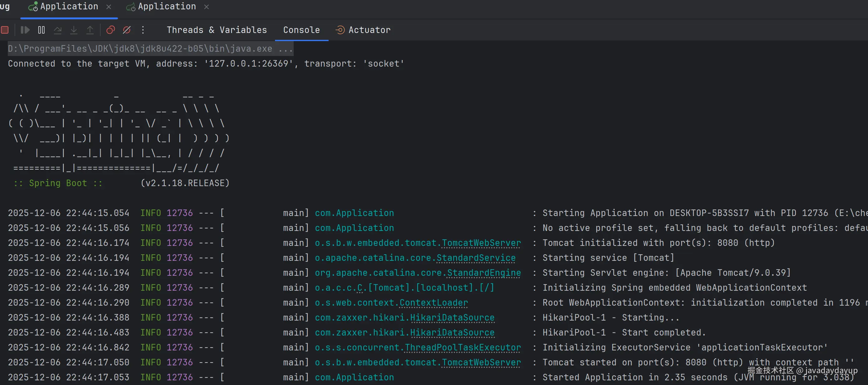
Task: Open the More actions three-dot menu
Action: (143, 30)
